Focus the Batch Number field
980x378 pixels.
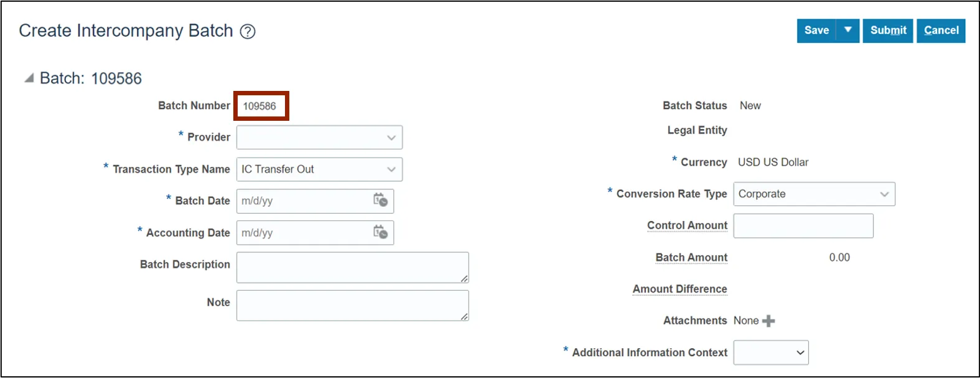pyautogui.click(x=260, y=106)
